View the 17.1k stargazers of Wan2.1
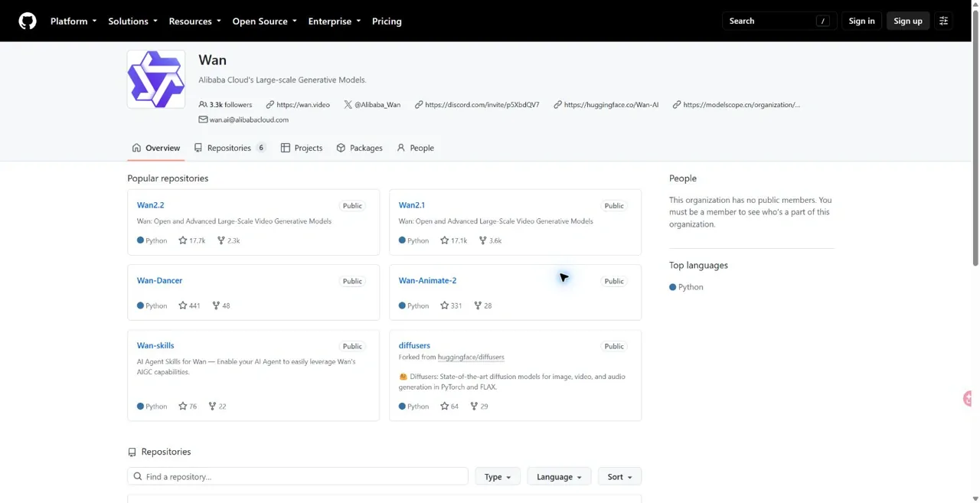Screen dimensions: 980x503 [x=453, y=240]
